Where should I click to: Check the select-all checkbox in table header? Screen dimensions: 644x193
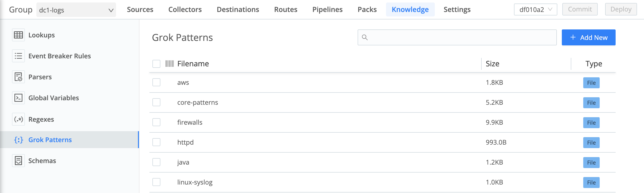pyautogui.click(x=156, y=64)
